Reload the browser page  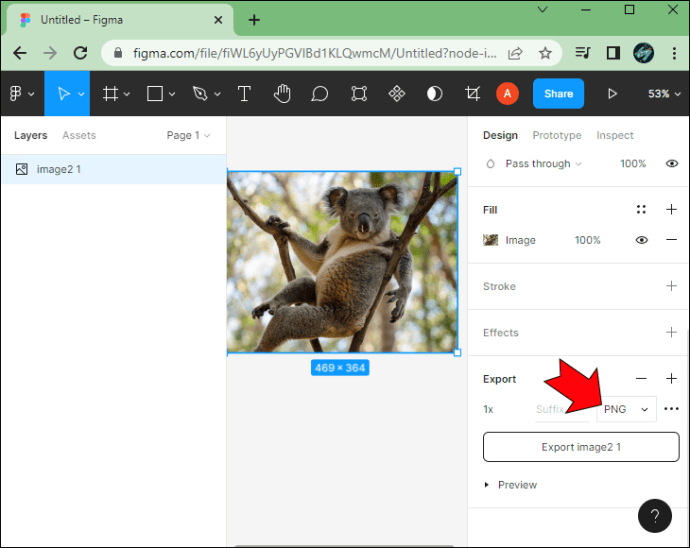coord(80,53)
